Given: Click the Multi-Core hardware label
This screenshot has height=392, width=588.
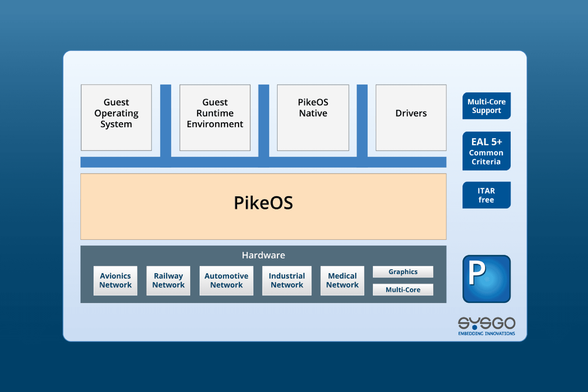Looking at the screenshot, I should pyautogui.click(x=403, y=290).
